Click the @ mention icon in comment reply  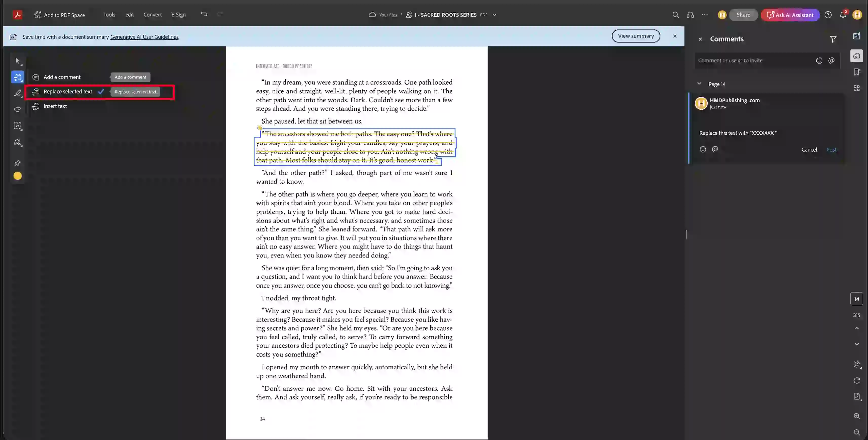coord(715,149)
